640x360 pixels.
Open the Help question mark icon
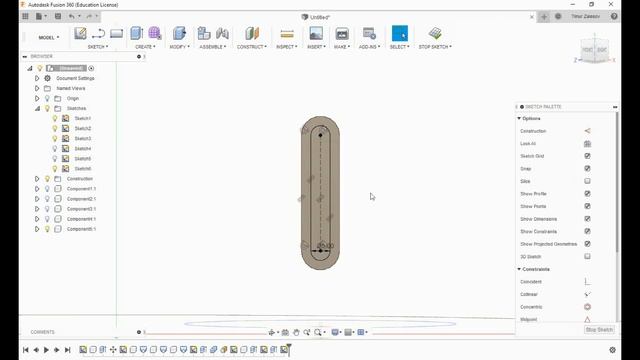(614, 16)
